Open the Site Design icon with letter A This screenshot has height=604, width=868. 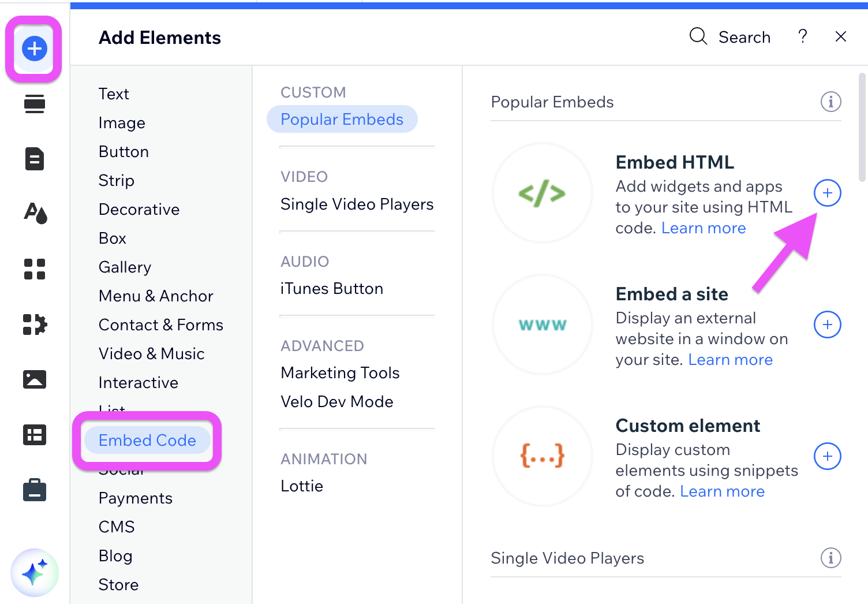[33, 214]
